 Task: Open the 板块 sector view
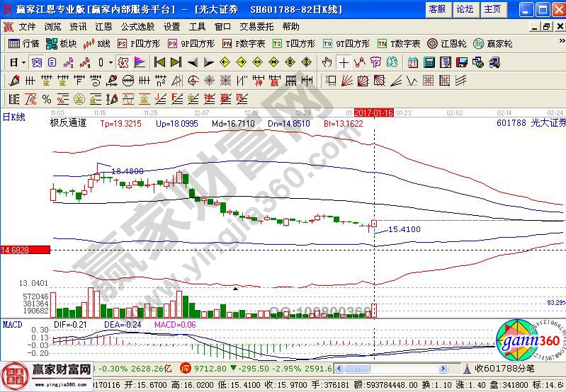pyautogui.click(x=62, y=44)
